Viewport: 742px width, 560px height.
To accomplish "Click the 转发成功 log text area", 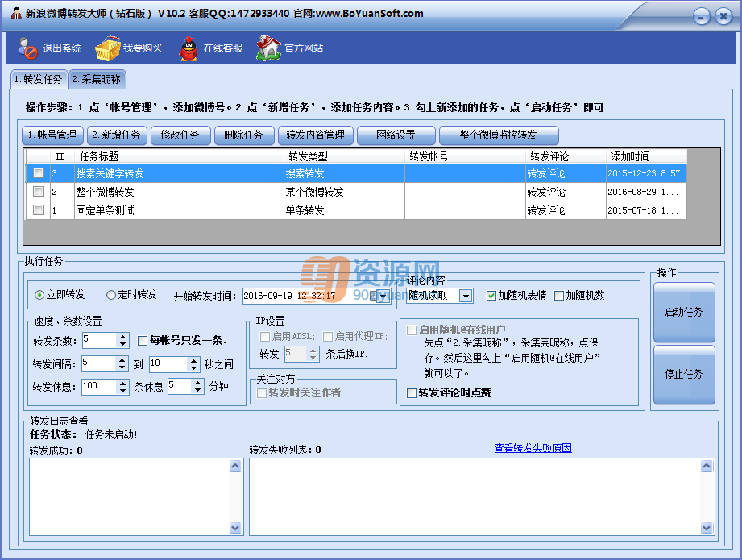I will coord(129,496).
